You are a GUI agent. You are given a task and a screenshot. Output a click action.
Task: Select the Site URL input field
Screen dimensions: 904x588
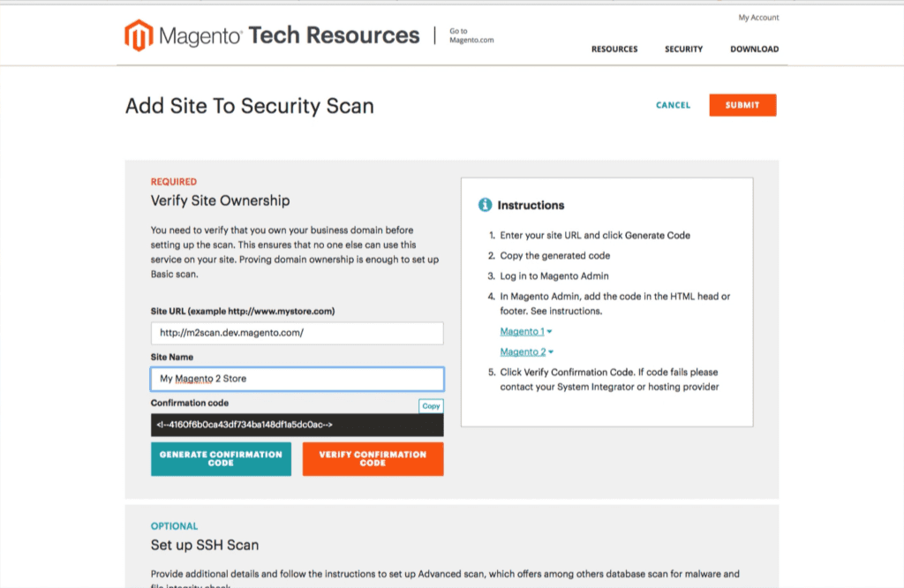(x=297, y=333)
